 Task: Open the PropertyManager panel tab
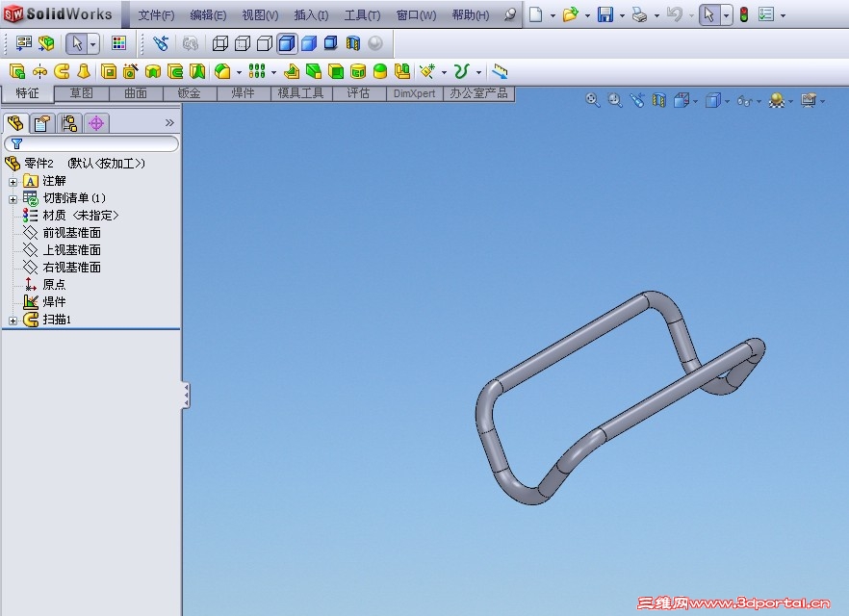[x=42, y=123]
